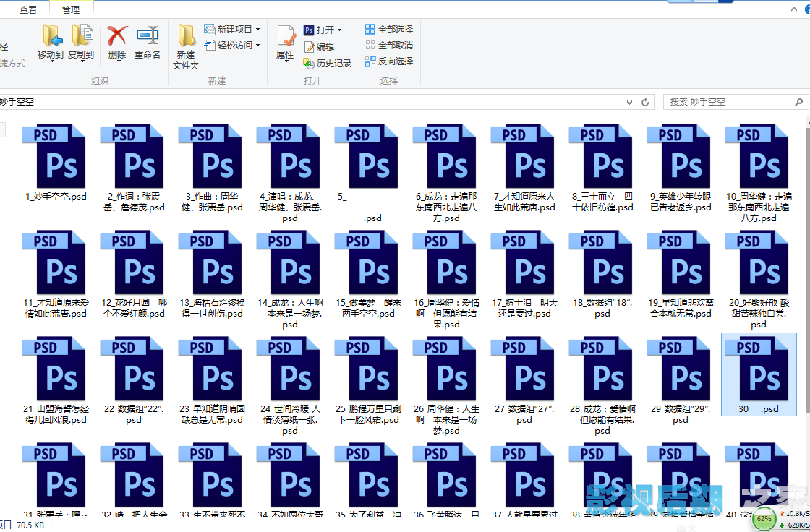This screenshot has width=810, height=532.
Task: Select file 17_擦干泪 明天还是要过.psd
Action: tap(524, 274)
